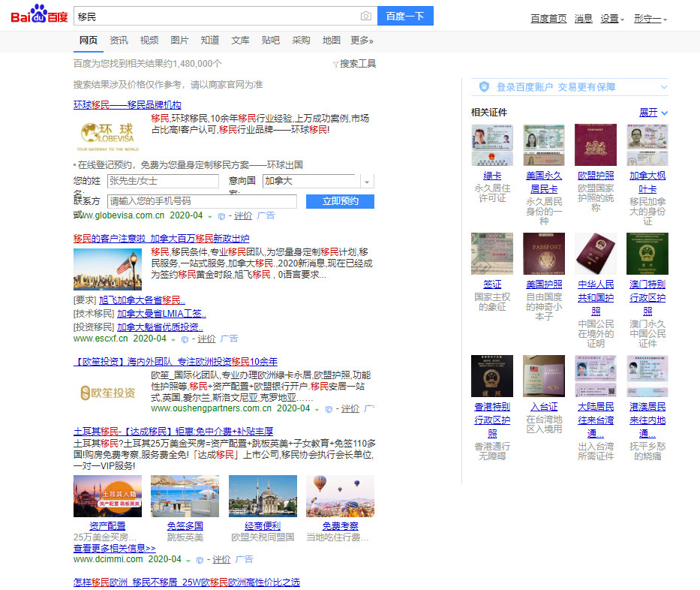The height and width of the screenshot is (590, 700).
Task: Open 加拿大魁省优质投资 sublink
Action: 160,327
